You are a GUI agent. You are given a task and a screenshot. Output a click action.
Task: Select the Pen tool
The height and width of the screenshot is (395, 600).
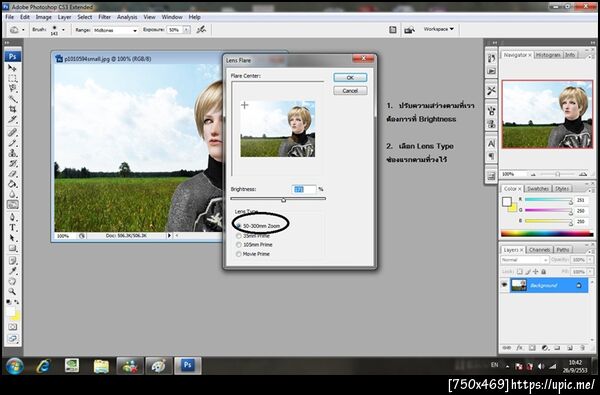12,217
